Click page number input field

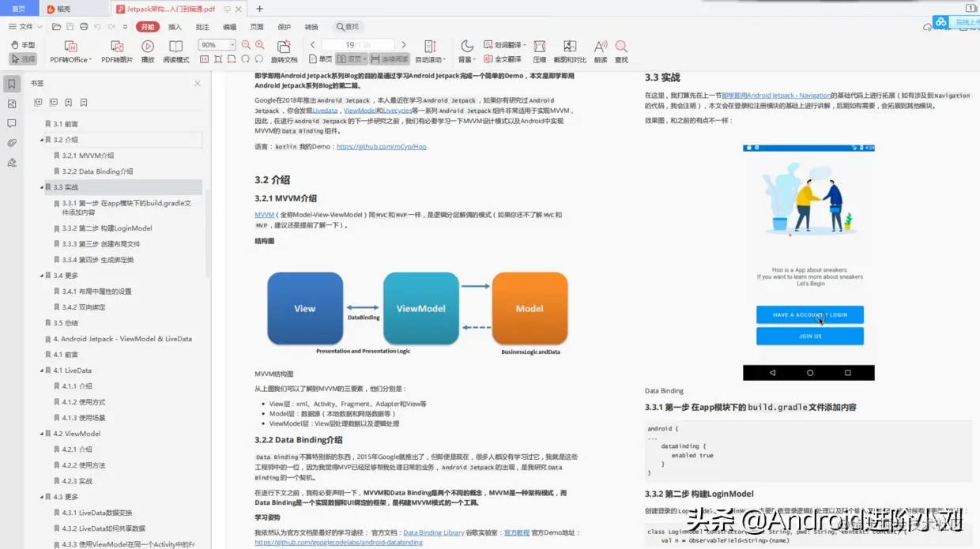pyautogui.click(x=358, y=45)
